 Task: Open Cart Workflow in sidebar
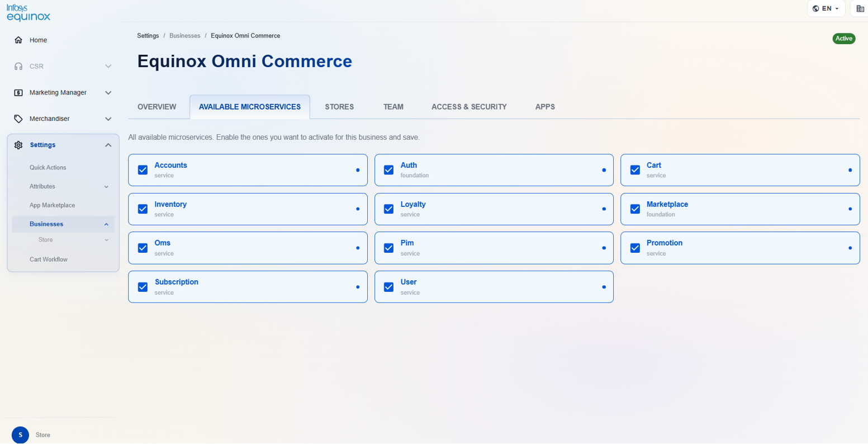pyautogui.click(x=49, y=259)
